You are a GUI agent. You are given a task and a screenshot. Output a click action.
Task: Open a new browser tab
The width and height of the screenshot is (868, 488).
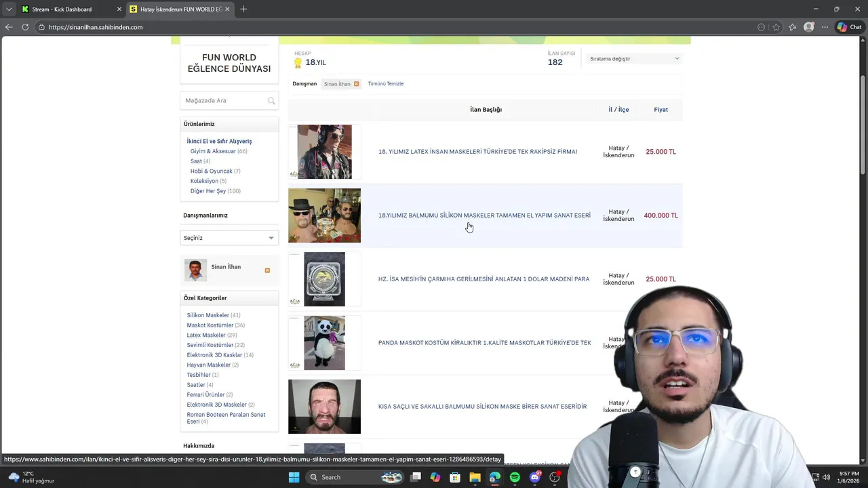[243, 9]
